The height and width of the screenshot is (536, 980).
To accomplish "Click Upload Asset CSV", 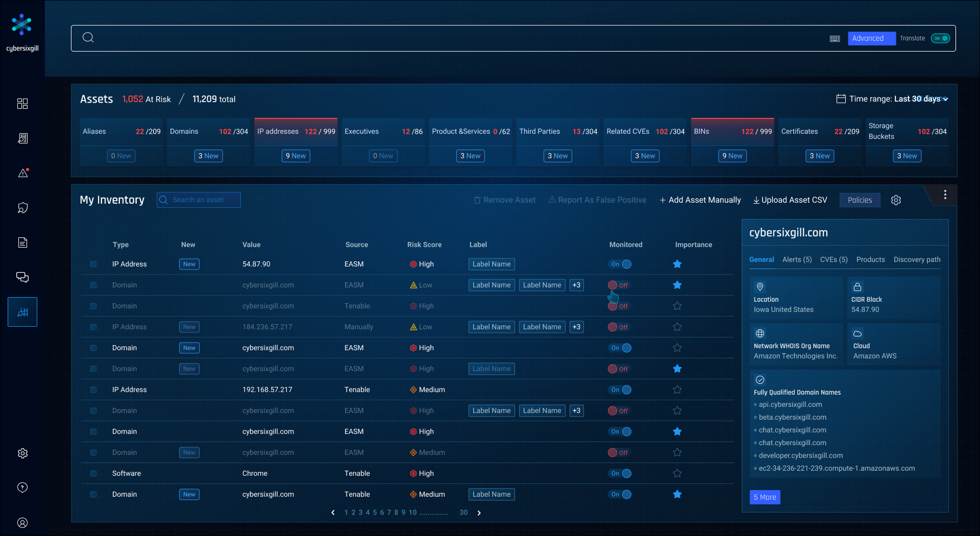I will 790,200.
